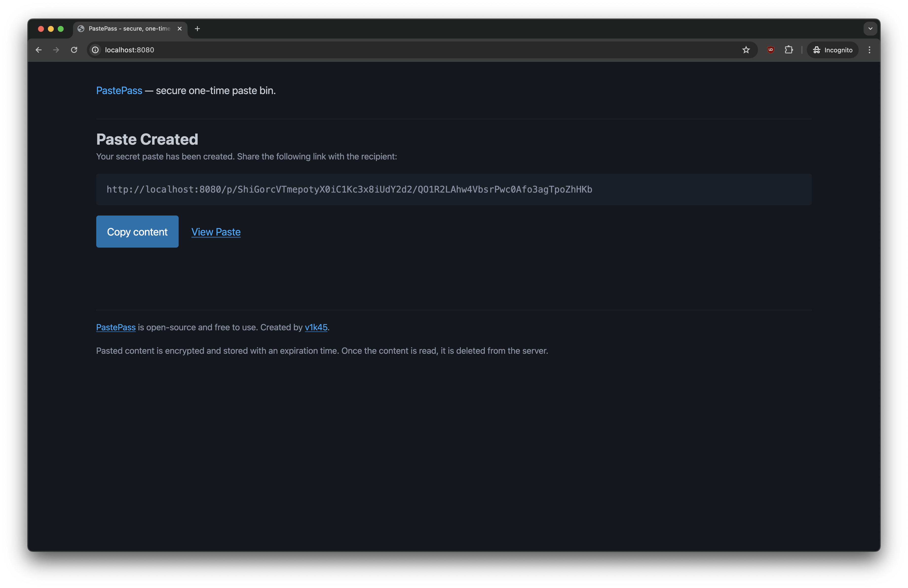Click the browser forward arrow
This screenshot has height=588, width=908.
coord(56,50)
